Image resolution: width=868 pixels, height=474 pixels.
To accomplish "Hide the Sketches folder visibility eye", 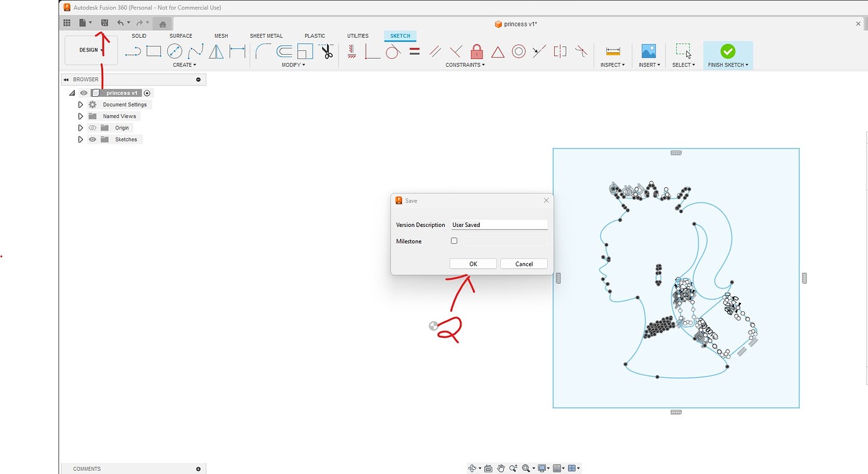I will click(92, 139).
